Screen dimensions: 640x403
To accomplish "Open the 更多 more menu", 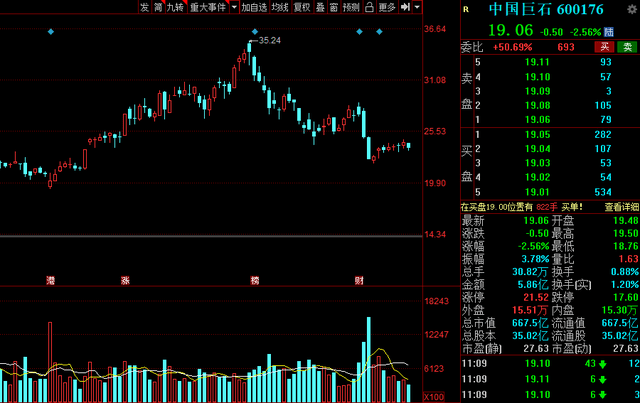I will click(x=387, y=7).
